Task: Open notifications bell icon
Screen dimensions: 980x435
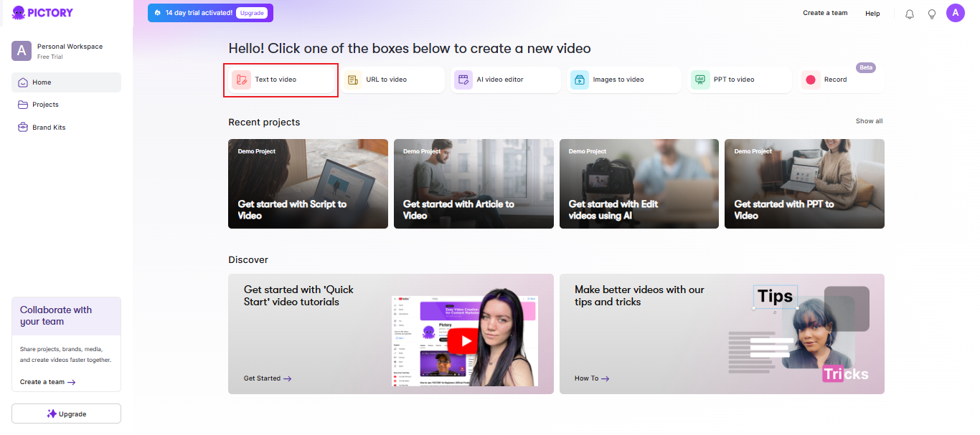Action: click(910, 14)
